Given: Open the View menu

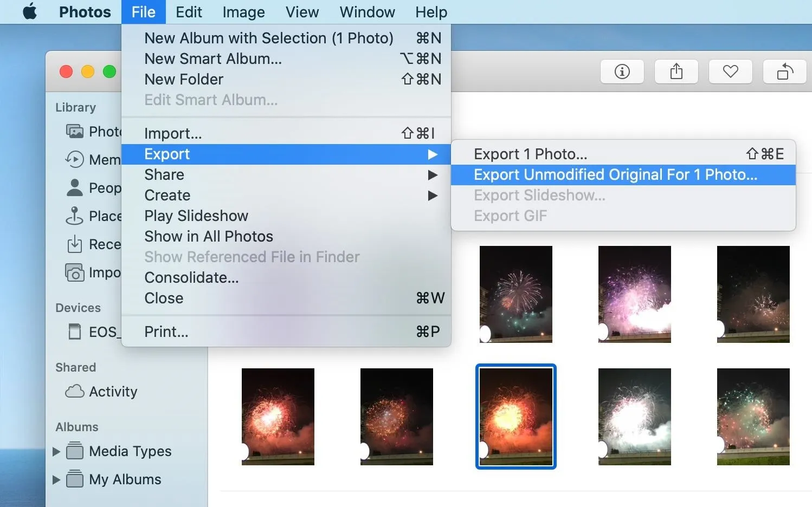Looking at the screenshot, I should [302, 12].
